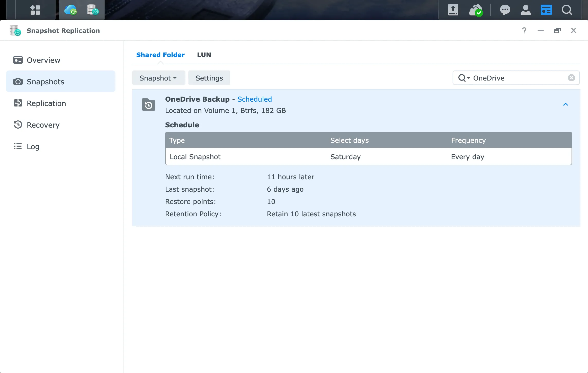Click the cloud status icon with green checkmark
This screenshot has height=373, width=588.
476,10
